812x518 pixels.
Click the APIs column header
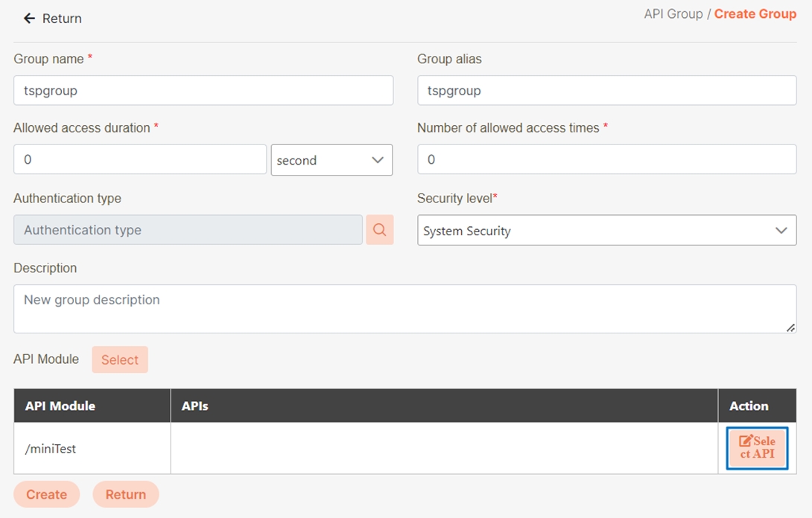pos(195,406)
